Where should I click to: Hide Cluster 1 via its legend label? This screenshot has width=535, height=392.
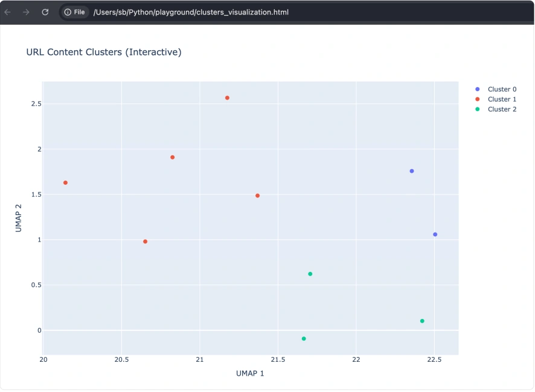(502, 99)
